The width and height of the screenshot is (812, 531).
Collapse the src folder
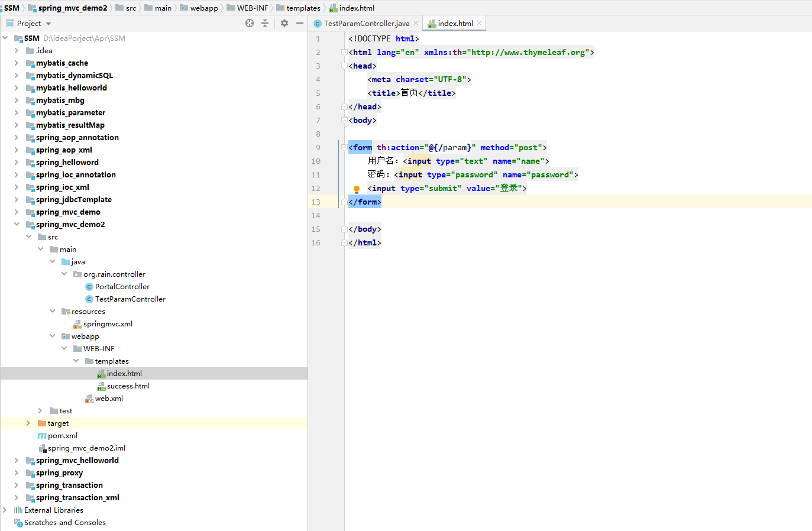point(28,237)
